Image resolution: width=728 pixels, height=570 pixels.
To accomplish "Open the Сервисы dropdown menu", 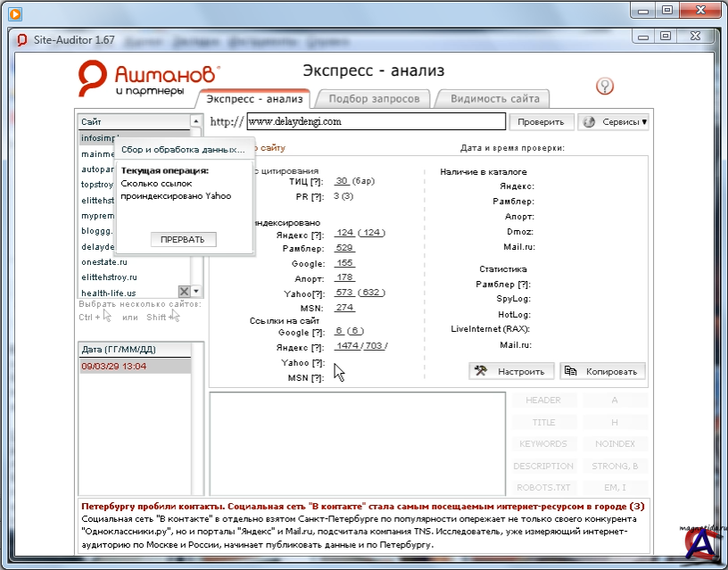I will (x=613, y=122).
